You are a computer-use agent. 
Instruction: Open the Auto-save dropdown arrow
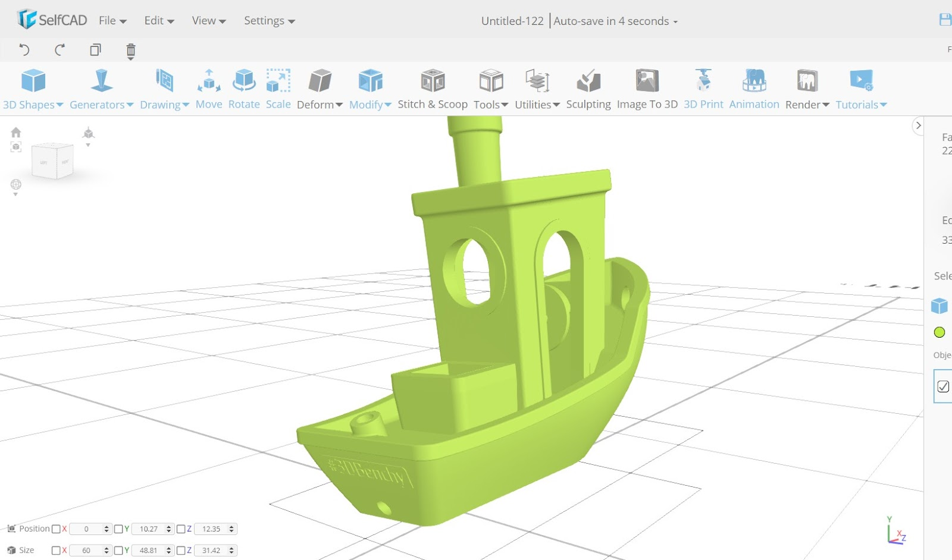point(675,22)
